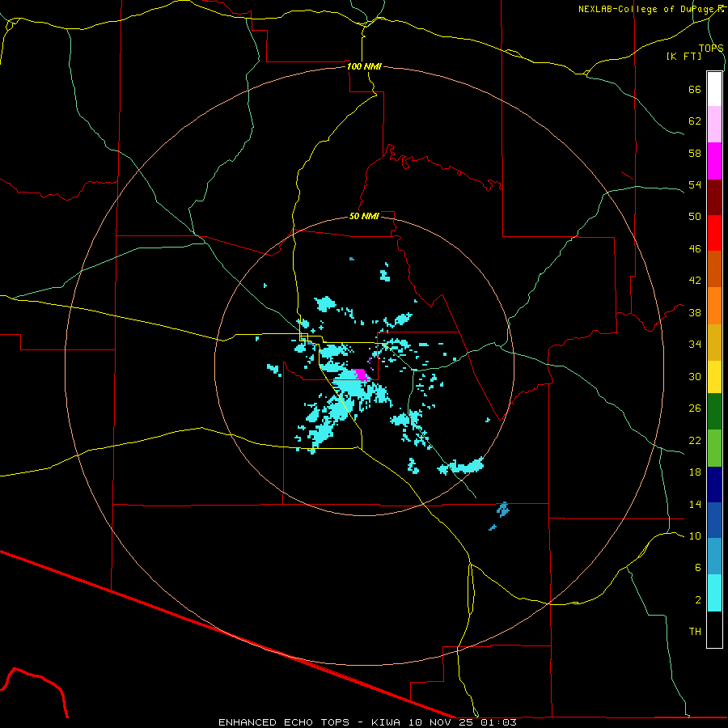Click the 50 legend value
The height and width of the screenshot is (728, 728).
[695, 216]
